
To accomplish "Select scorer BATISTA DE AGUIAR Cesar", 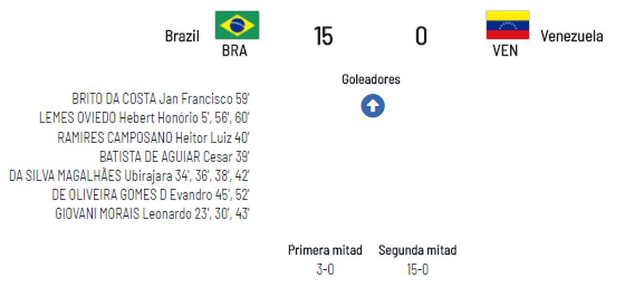I will (x=174, y=157).
